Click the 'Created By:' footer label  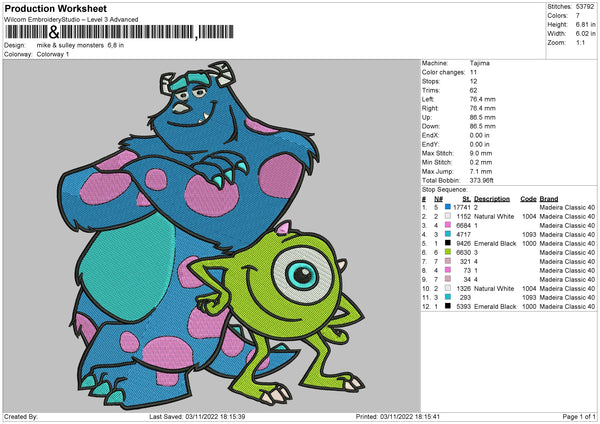21,416
